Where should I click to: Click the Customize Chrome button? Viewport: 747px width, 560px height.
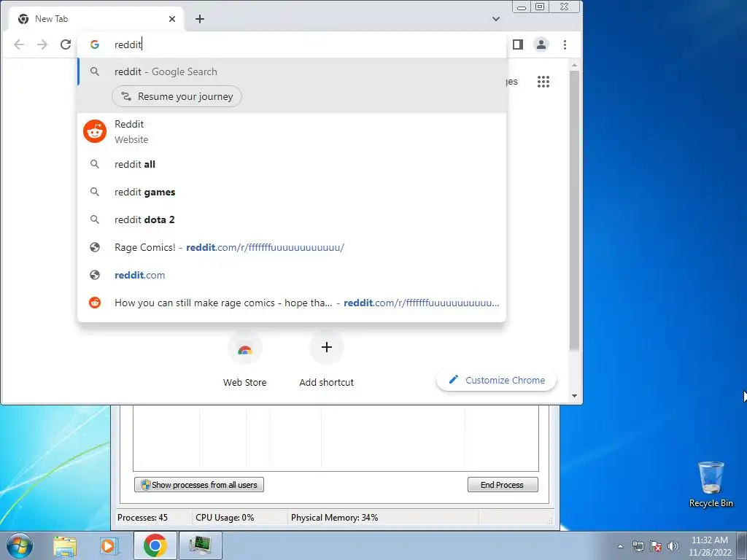point(496,381)
